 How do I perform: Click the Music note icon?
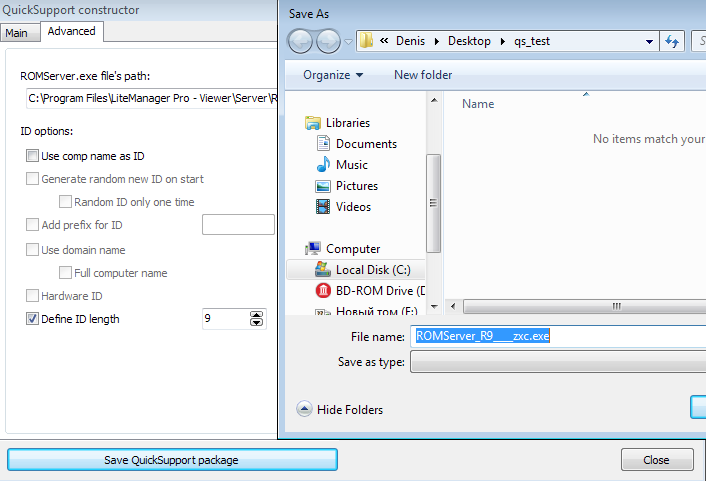coord(323,164)
